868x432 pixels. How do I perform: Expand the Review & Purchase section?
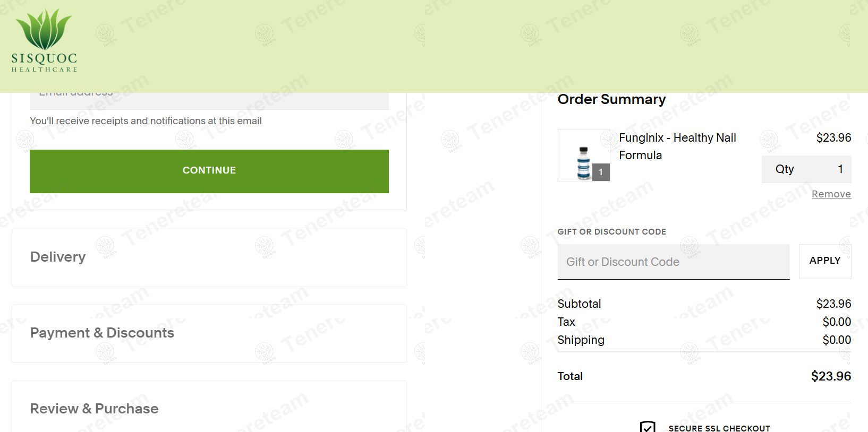click(x=209, y=407)
